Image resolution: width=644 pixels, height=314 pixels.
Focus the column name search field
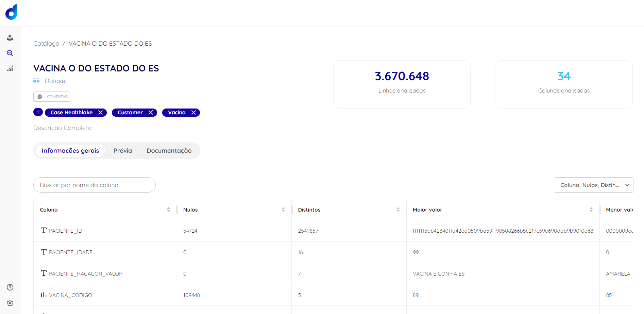point(95,185)
